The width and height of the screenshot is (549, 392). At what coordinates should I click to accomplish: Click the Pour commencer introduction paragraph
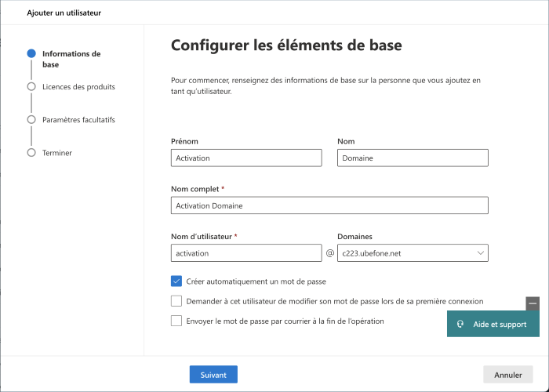325,85
